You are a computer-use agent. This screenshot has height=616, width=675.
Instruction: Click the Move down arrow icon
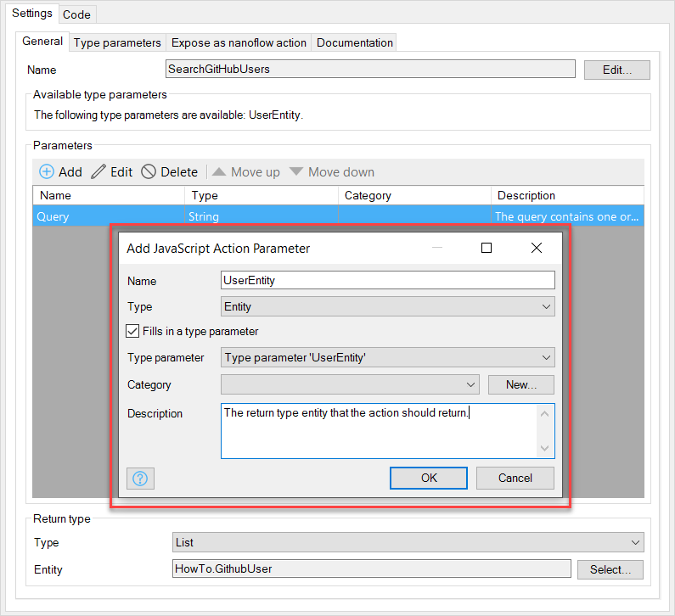coord(296,172)
